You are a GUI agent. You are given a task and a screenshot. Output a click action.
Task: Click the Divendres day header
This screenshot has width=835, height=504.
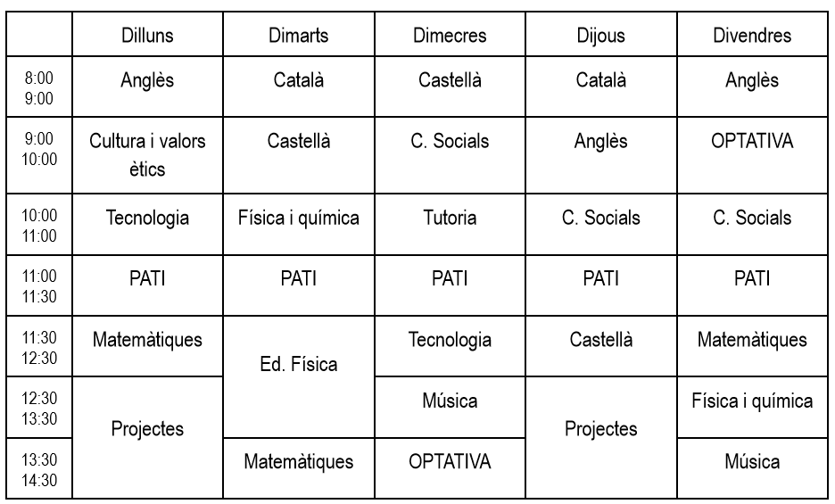click(752, 36)
